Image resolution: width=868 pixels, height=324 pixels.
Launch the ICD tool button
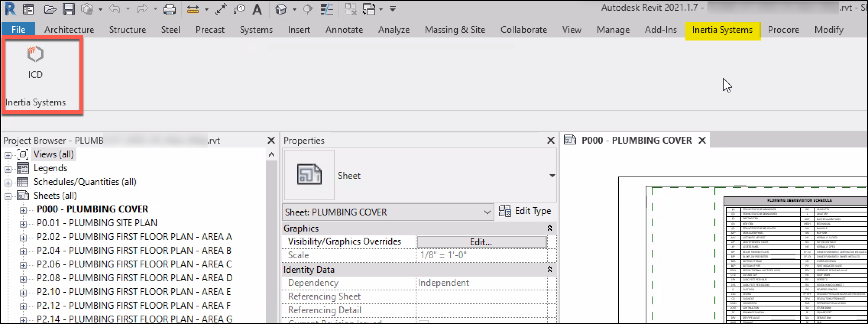35,63
